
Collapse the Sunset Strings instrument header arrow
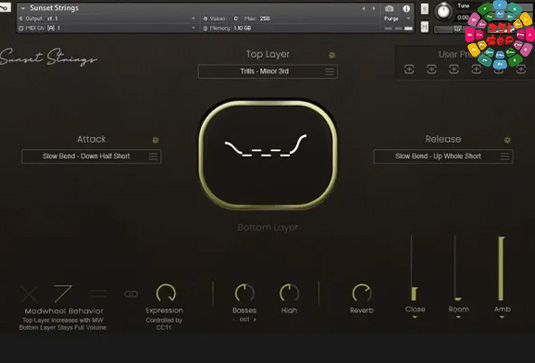click(23, 8)
